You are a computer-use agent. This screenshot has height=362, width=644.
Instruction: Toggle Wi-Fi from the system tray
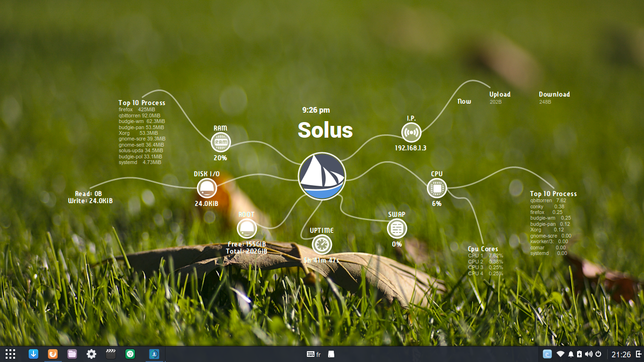click(560, 354)
